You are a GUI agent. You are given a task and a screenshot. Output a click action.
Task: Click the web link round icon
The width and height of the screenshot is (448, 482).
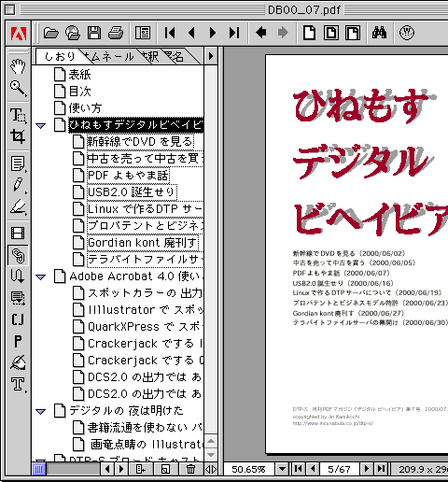407,33
